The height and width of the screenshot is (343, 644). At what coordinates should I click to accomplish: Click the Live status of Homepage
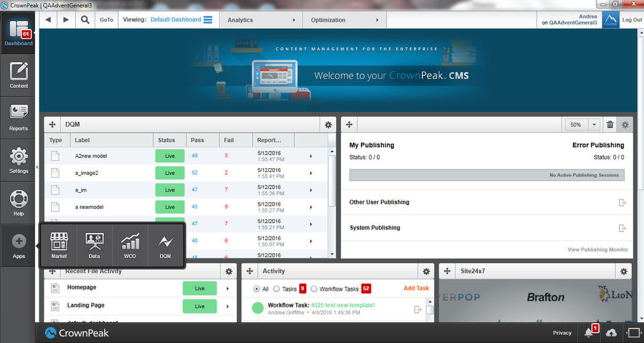click(x=200, y=289)
